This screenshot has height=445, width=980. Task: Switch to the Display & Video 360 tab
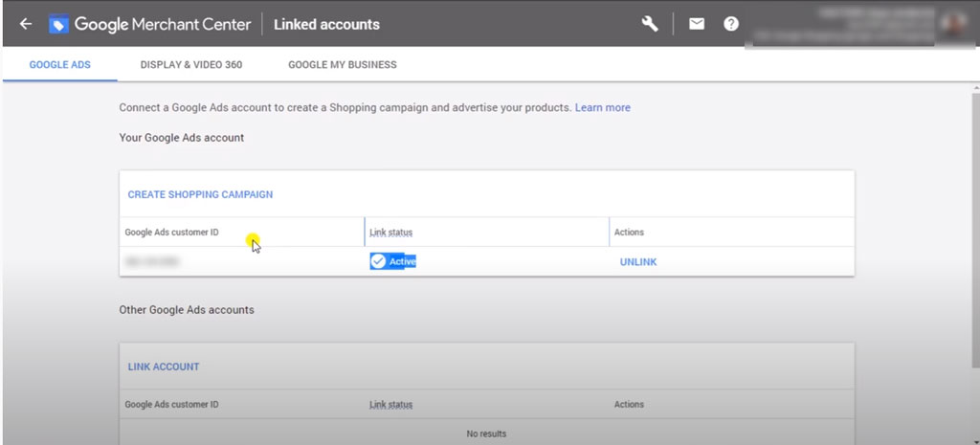pyautogui.click(x=191, y=64)
